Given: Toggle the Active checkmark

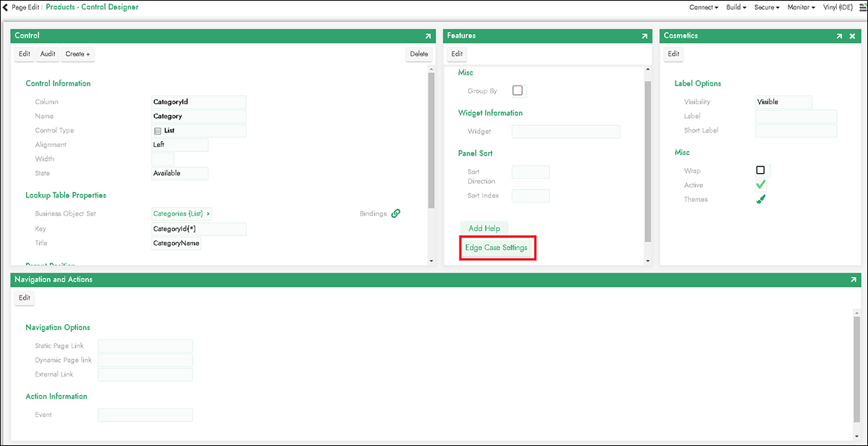Looking at the screenshot, I should tap(761, 185).
